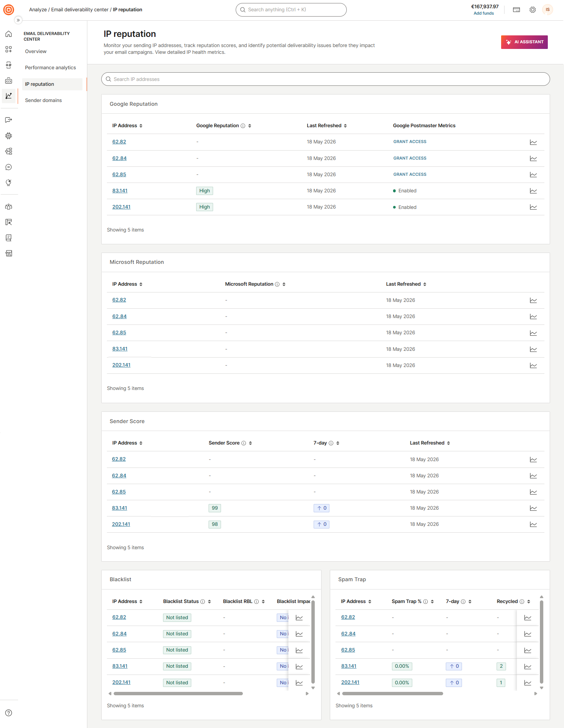The height and width of the screenshot is (728, 564).
Task: Show the Microsoft Reputation column info tooltip
Action: tap(277, 284)
